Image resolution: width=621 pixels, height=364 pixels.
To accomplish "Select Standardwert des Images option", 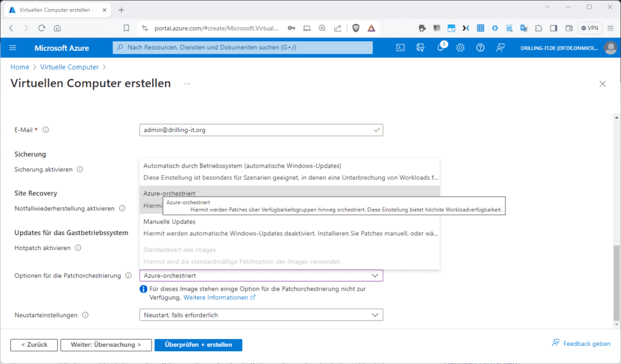I will [289, 256].
